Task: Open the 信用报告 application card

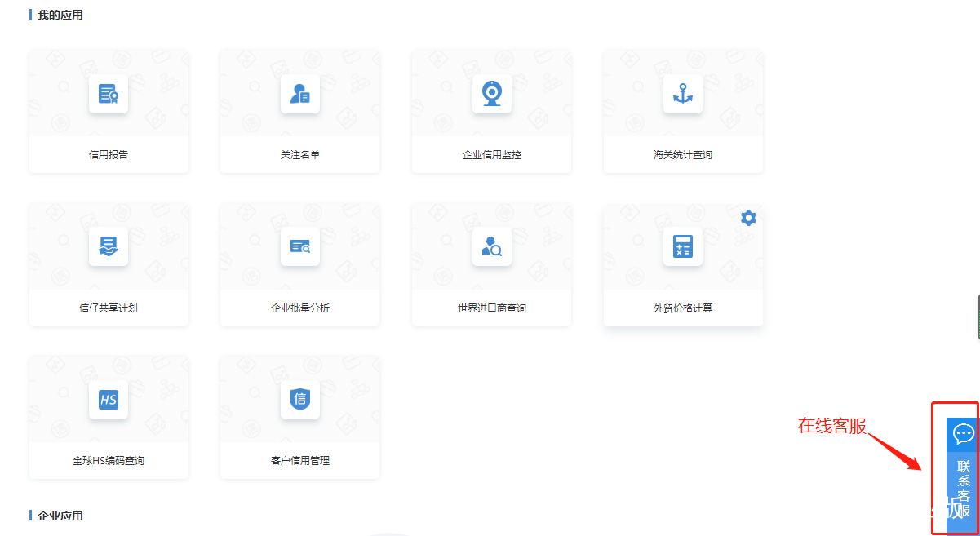Action: point(109,111)
